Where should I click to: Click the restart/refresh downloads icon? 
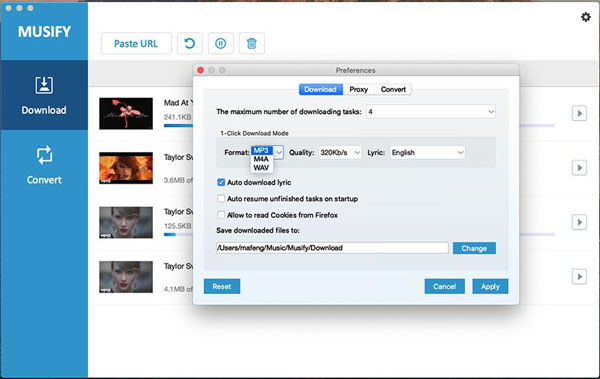coord(190,44)
